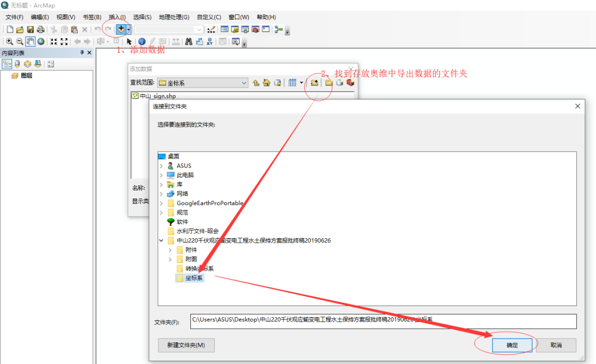Open the 地理处理(G) menu

click(173, 17)
